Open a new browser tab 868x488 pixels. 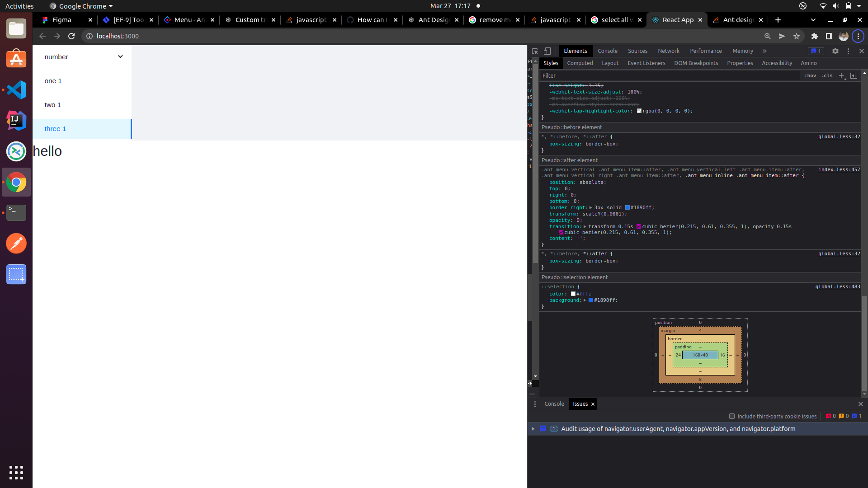pyautogui.click(x=778, y=20)
